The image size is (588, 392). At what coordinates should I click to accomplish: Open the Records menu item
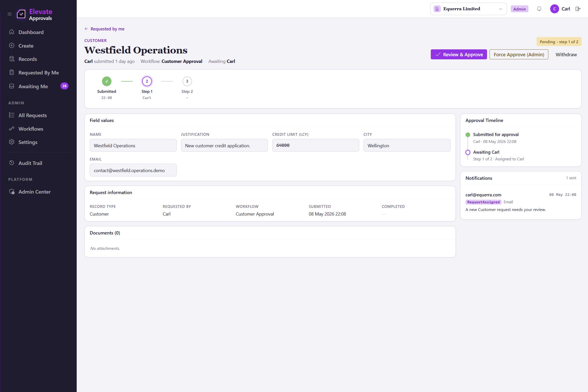click(x=38, y=59)
